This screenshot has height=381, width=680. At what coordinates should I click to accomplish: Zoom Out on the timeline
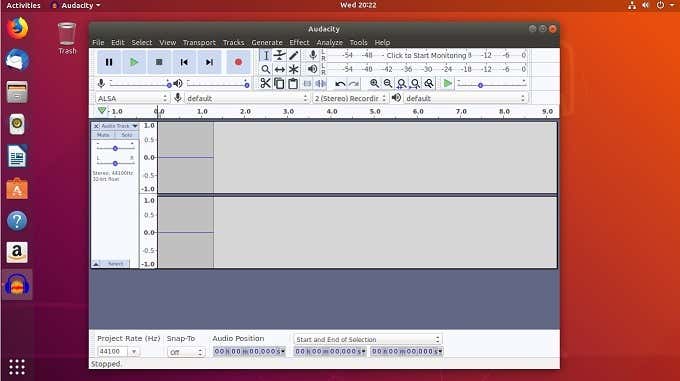[388, 83]
